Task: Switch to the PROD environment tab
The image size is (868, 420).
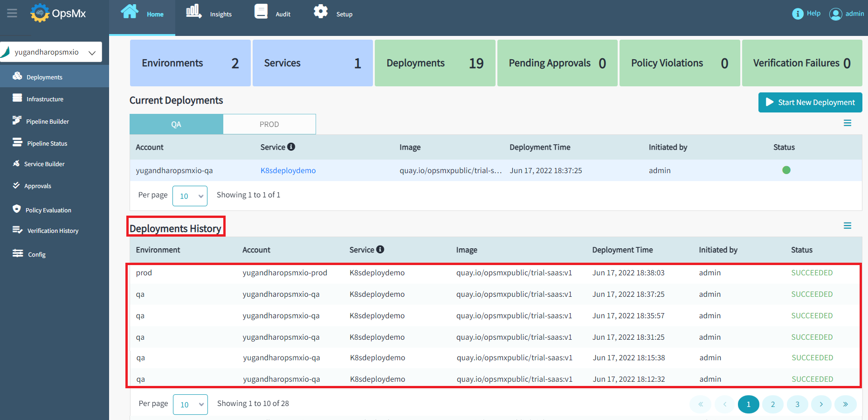Action: [269, 124]
